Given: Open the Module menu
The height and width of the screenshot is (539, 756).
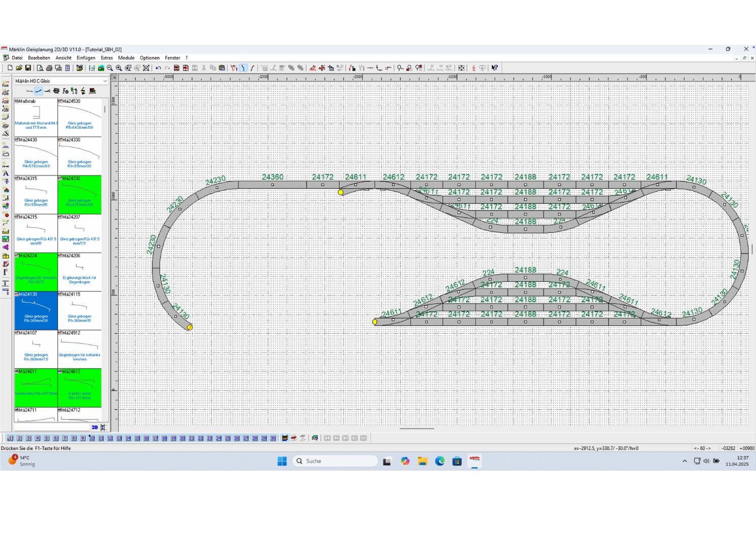Looking at the screenshot, I should tap(126, 58).
